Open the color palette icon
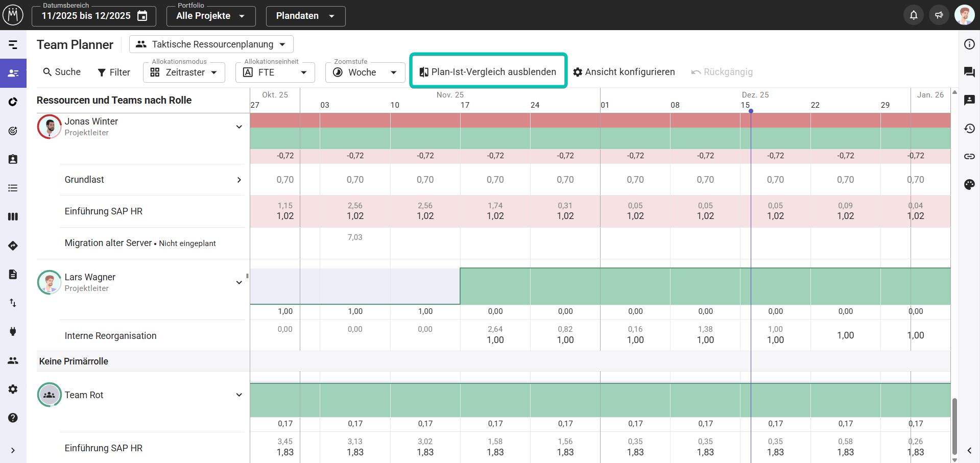Screen dimensions: 980x463 pos(969,184)
